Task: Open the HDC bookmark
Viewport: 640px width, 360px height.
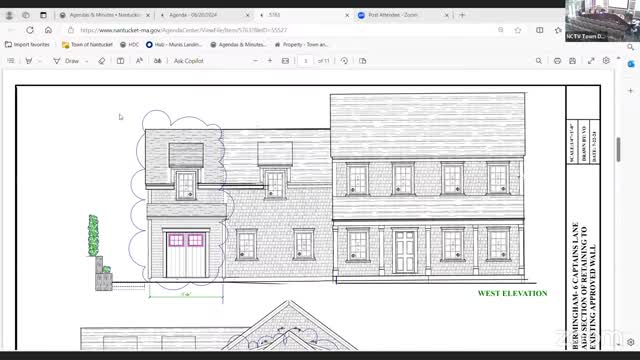Action: click(129, 44)
